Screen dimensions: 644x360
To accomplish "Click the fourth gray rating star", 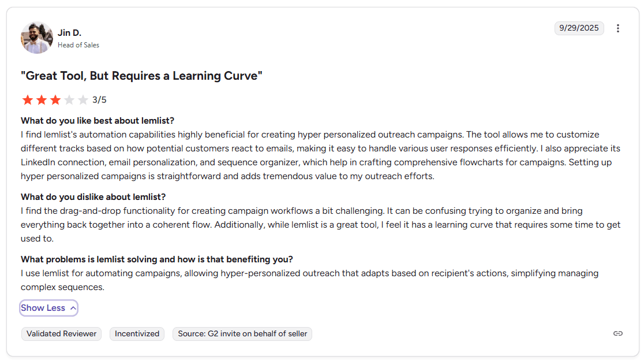I will (x=69, y=100).
